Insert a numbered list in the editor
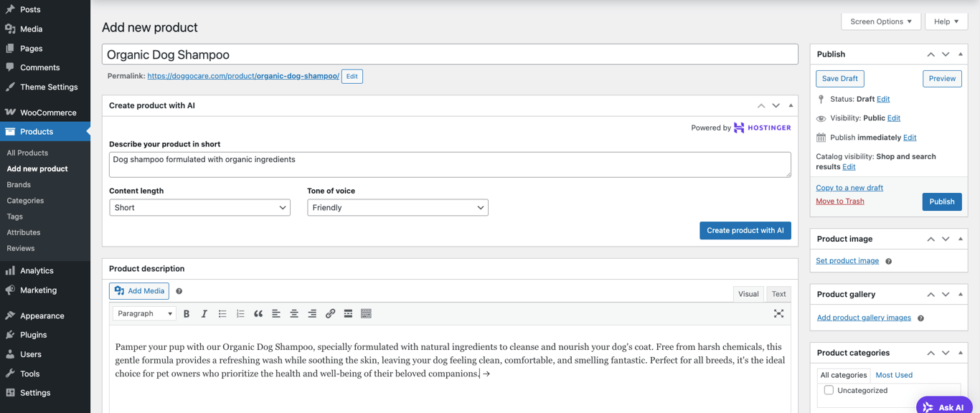 240,313
